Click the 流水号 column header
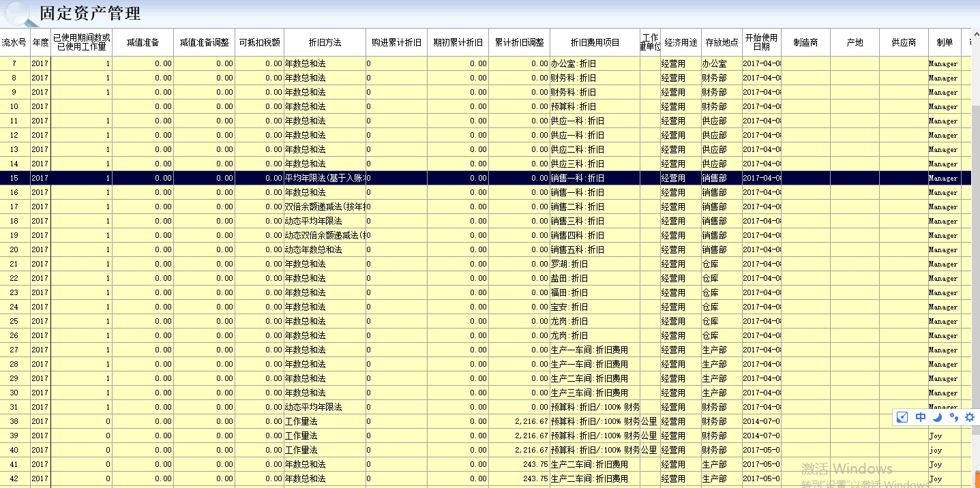This screenshot has width=980, height=488. [14, 42]
